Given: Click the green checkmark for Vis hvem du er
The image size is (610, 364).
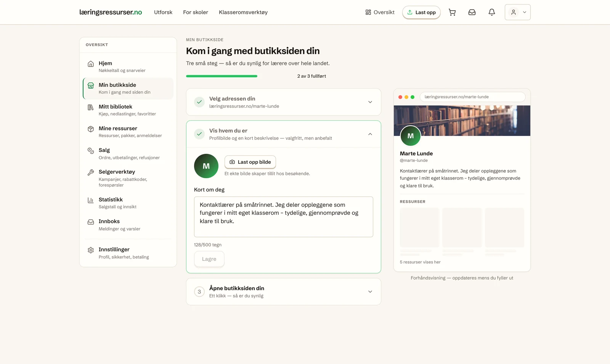Looking at the screenshot, I should (x=199, y=134).
